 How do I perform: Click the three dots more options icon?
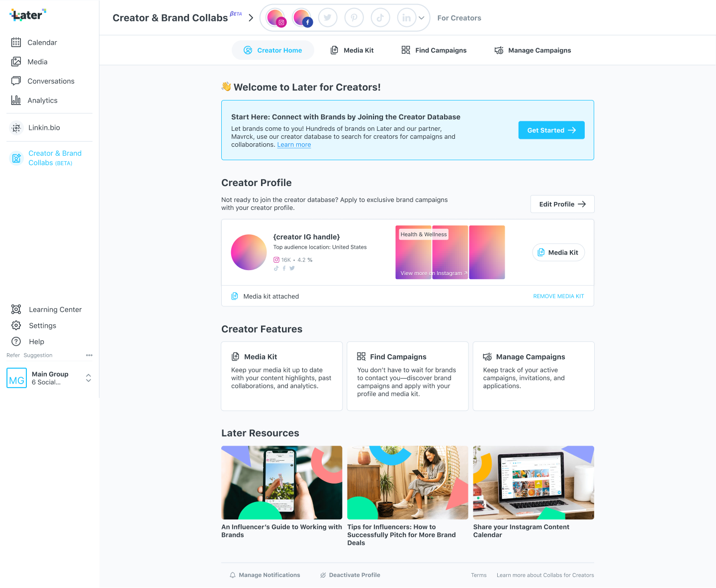[x=89, y=355]
